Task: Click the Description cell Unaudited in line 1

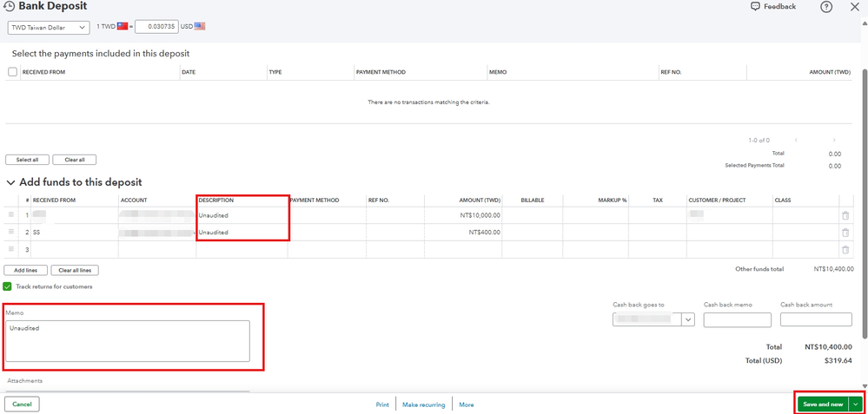Action: tap(242, 215)
